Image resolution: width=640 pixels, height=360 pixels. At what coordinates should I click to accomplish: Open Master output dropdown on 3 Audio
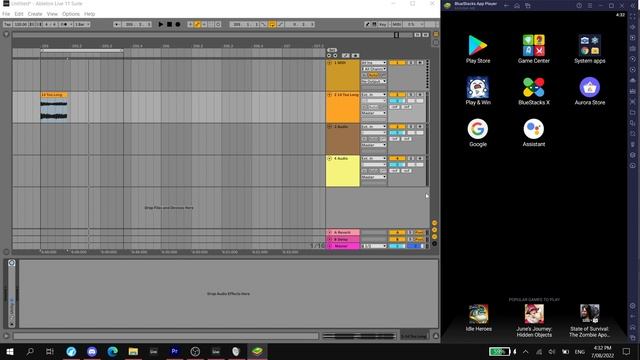coord(374,145)
